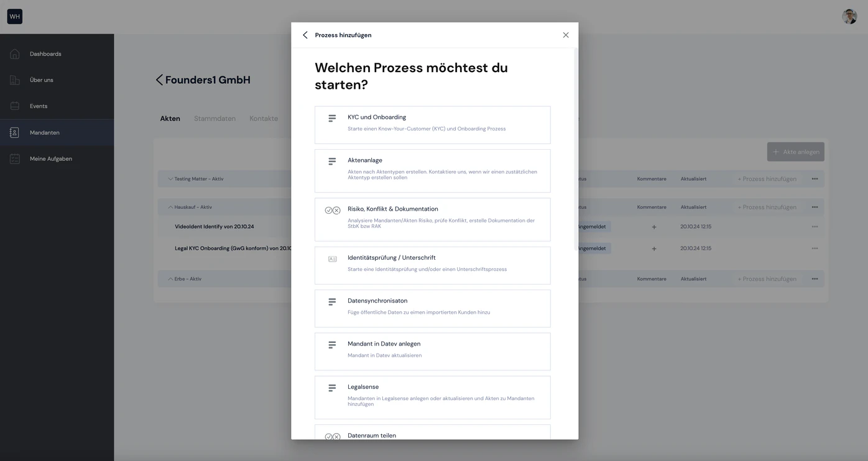Close the Prozess hinzufügen dialog
Image resolution: width=868 pixels, height=461 pixels.
click(566, 35)
